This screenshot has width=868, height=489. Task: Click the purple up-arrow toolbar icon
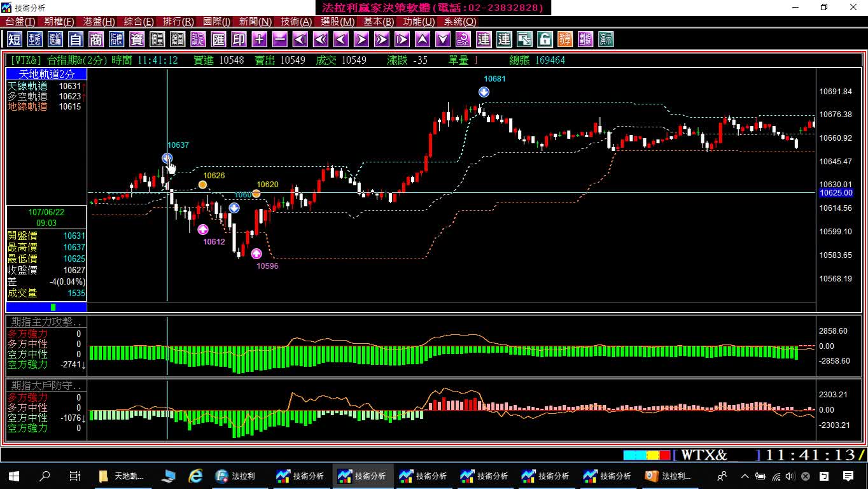click(x=422, y=39)
